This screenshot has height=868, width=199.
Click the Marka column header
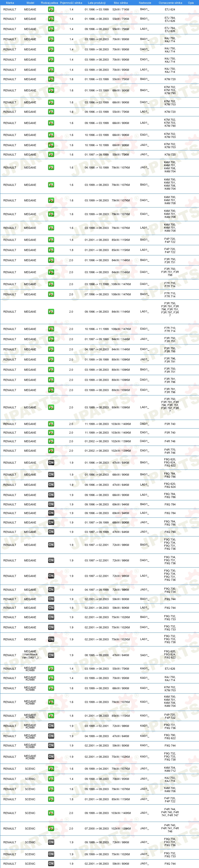(10, 3)
